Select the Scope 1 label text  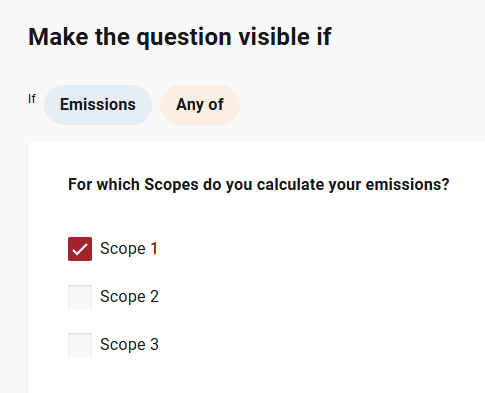pos(129,249)
